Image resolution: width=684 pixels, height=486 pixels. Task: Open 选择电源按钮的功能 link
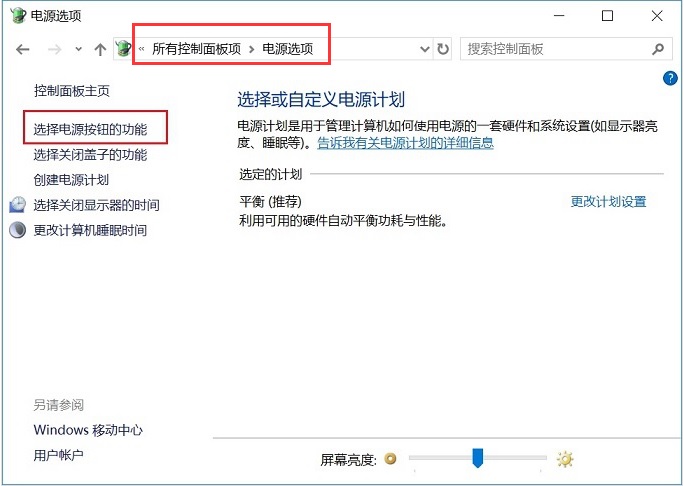coord(90,129)
